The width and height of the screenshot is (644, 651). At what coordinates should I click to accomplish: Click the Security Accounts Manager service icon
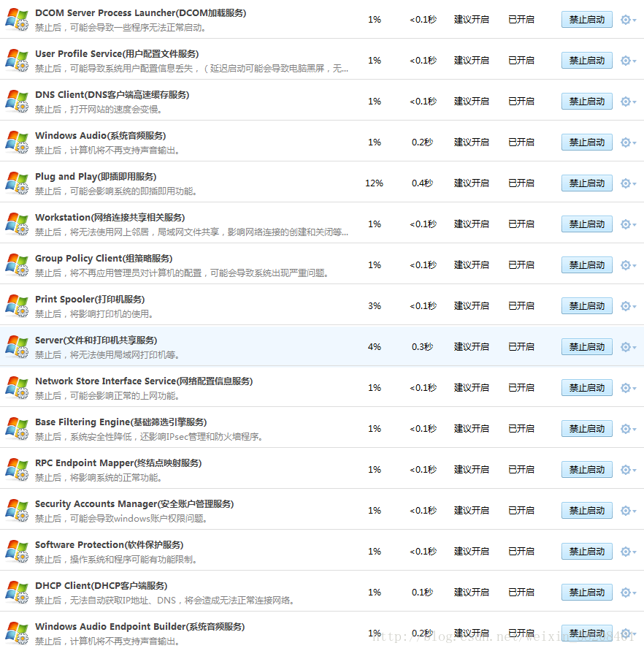[x=17, y=511]
